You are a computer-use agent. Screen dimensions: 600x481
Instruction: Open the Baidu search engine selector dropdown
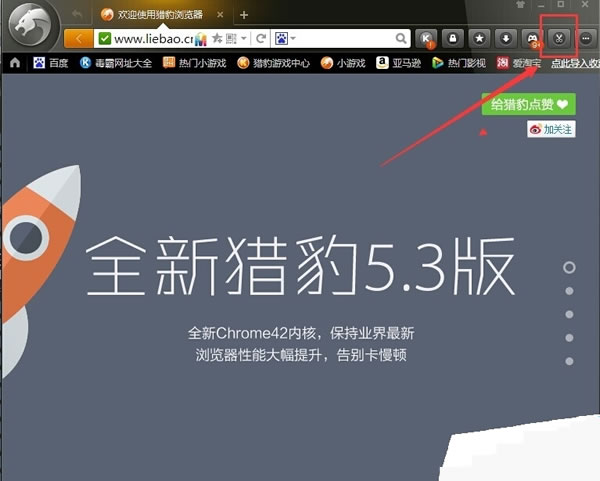(x=285, y=38)
